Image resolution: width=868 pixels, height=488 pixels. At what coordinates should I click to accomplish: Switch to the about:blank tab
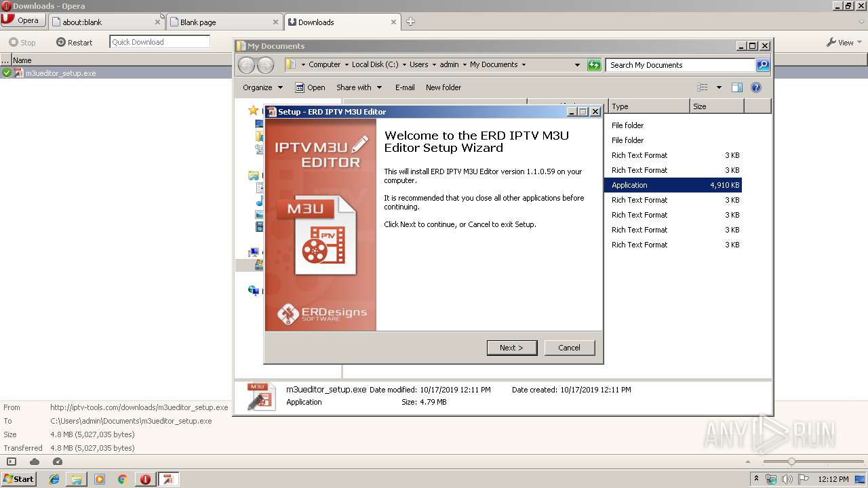(103, 22)
